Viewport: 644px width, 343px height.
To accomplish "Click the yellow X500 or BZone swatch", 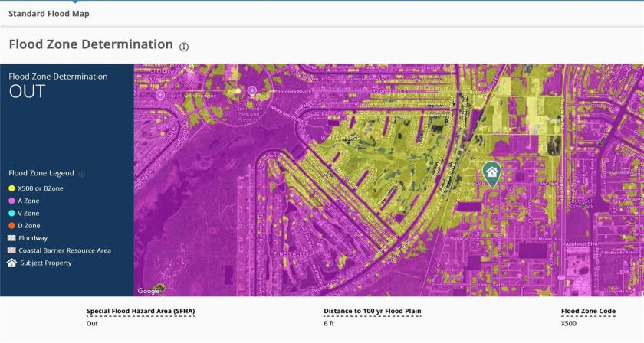I will (11, 188).
